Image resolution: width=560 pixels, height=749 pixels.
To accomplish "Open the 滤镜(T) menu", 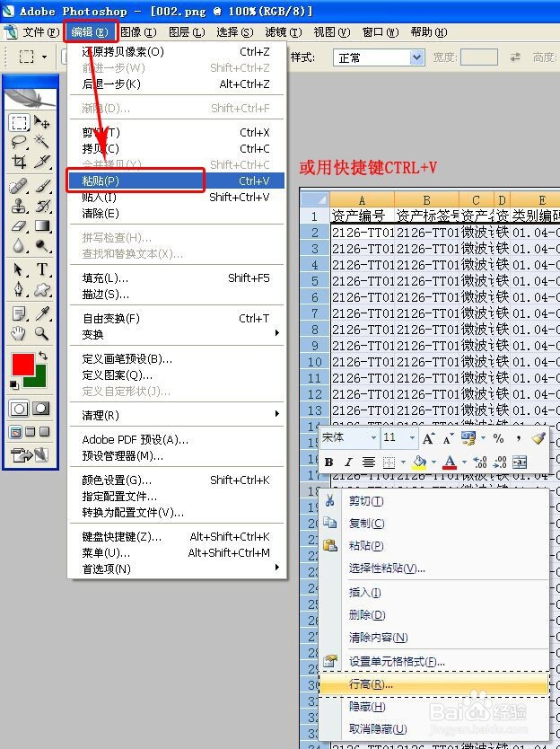I will click(283, 32).
